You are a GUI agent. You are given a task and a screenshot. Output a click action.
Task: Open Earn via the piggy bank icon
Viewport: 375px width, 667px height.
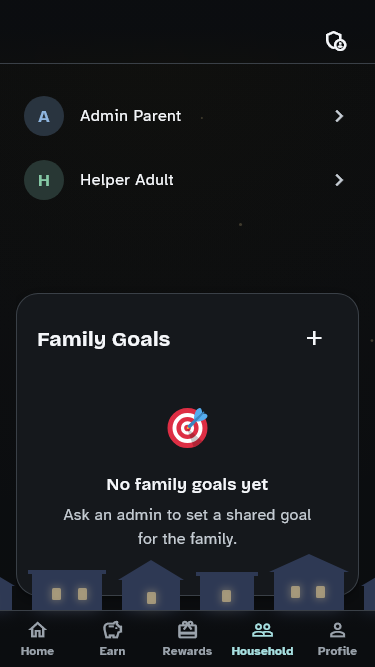click(x=112, y=630)
